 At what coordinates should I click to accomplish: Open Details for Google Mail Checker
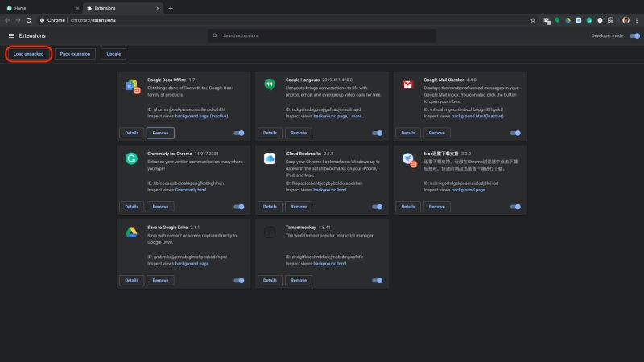408,133
